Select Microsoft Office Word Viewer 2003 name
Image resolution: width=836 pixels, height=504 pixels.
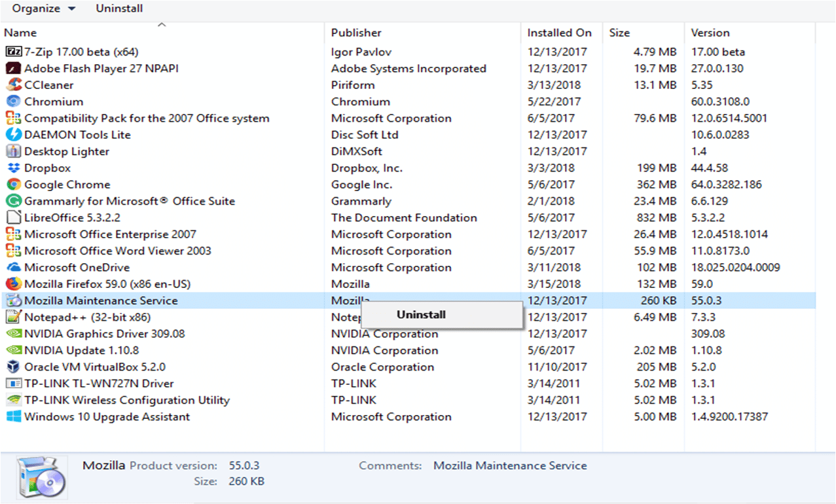pyautogui.click(x=118, y=251)
